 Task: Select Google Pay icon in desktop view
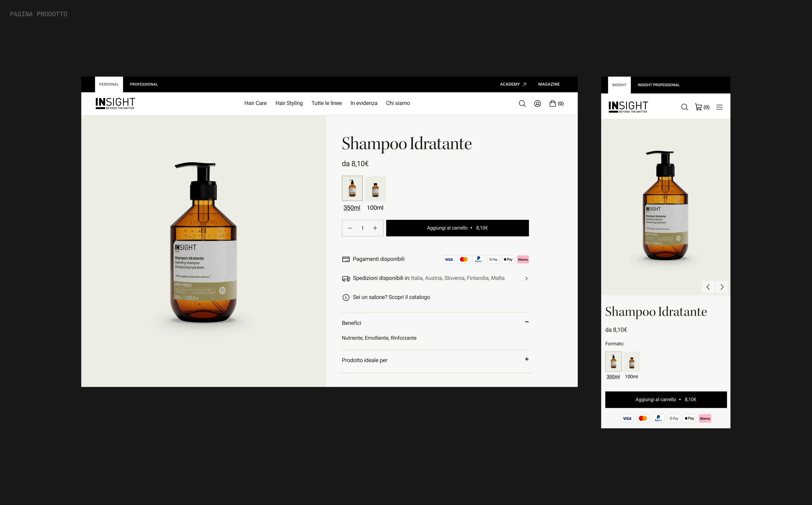(x=493, y=259)
